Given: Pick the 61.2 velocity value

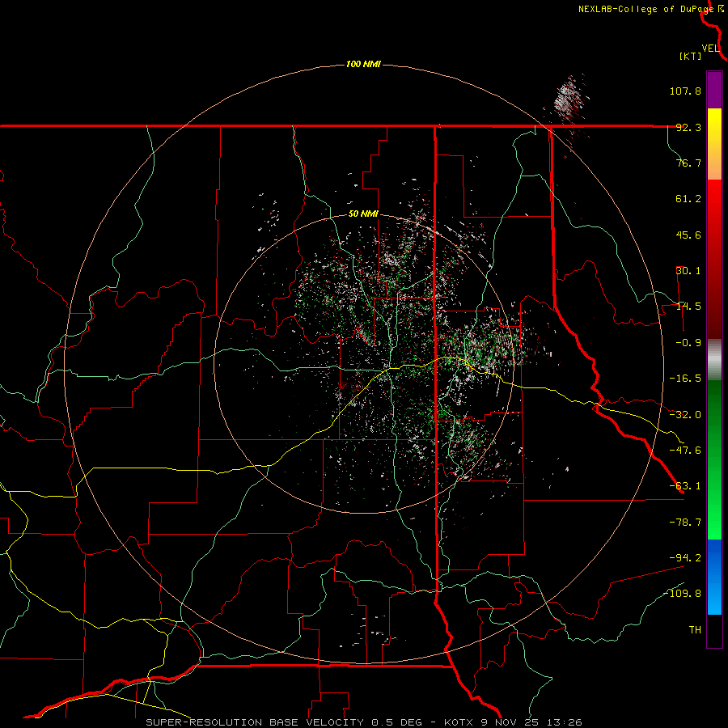Looking at the screenshot, I should 688,199.
